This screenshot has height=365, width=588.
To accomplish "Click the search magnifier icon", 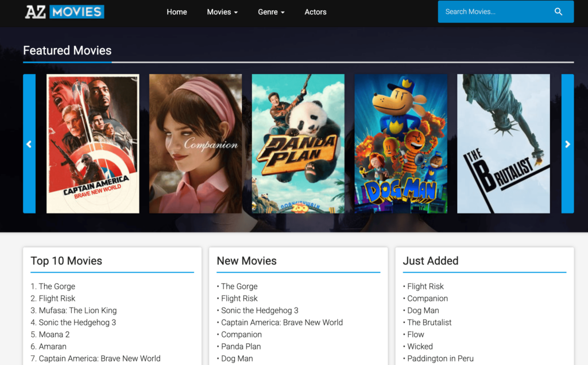I will [x=558, y=11].
